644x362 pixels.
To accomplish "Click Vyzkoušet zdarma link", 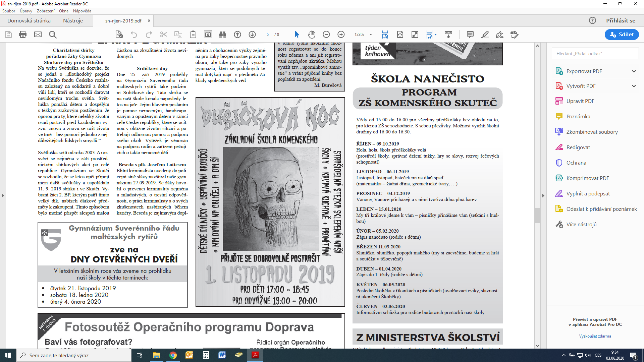I will point(595,336).
